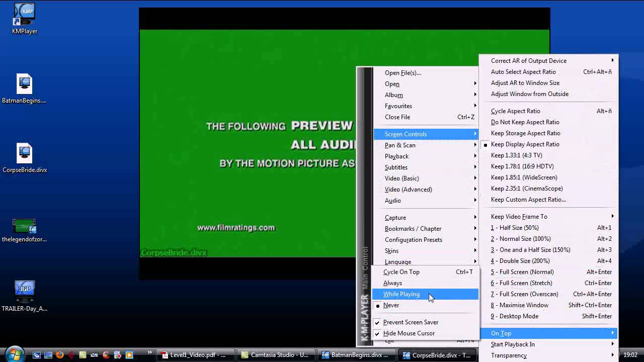Expand the Open submenu
The image size is (644, 362).
(426, 84)
